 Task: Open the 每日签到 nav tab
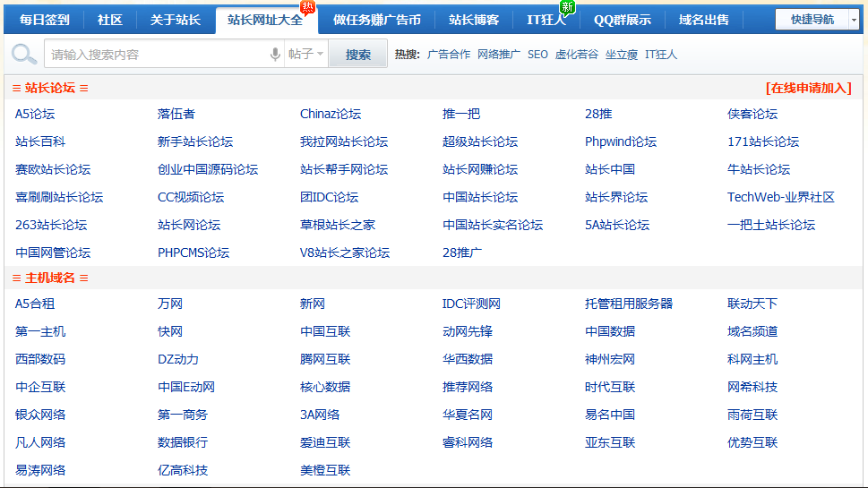pos(44,20)
